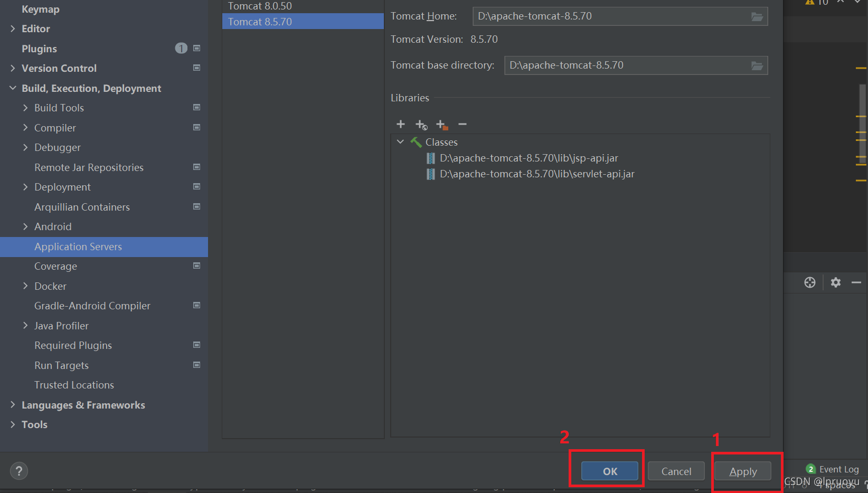
Task: Click project-level icon beside Version Control
Action: coord(197,68)
